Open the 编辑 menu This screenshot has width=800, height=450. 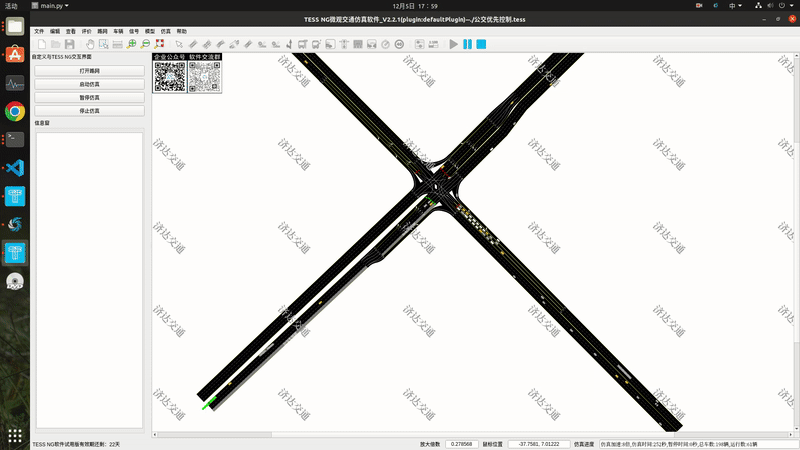(x=55, y=32)
